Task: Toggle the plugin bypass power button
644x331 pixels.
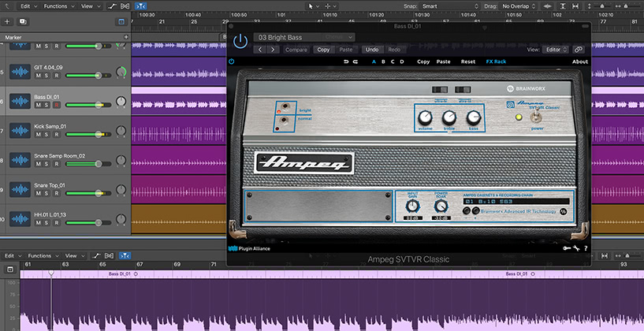Action: 240,42
